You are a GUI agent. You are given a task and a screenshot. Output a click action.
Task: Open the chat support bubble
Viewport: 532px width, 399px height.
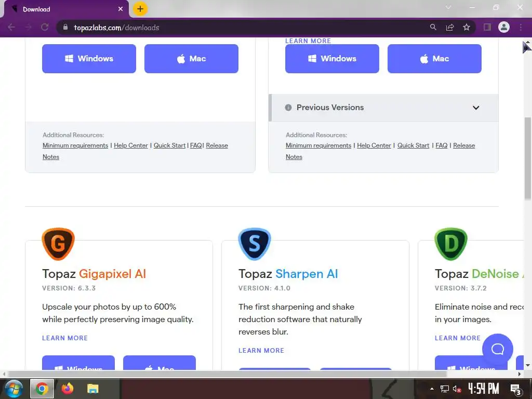(498, 349)
